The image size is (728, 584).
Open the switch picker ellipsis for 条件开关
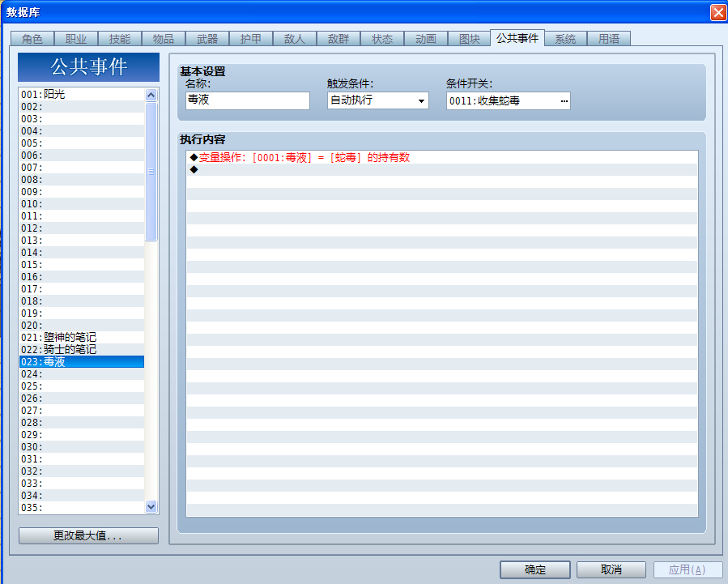tap(564, 100)
